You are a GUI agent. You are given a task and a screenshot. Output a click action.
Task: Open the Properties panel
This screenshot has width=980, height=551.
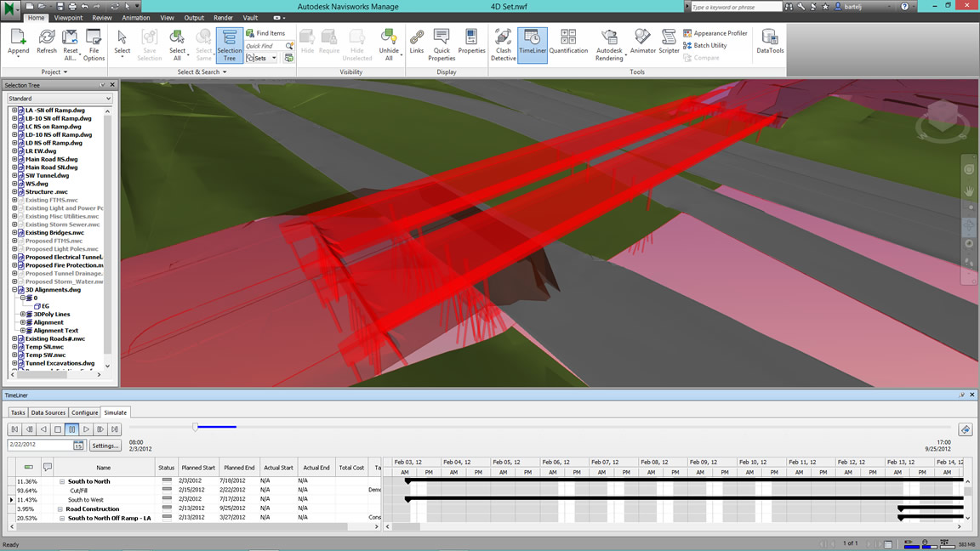tap(471, 43)
